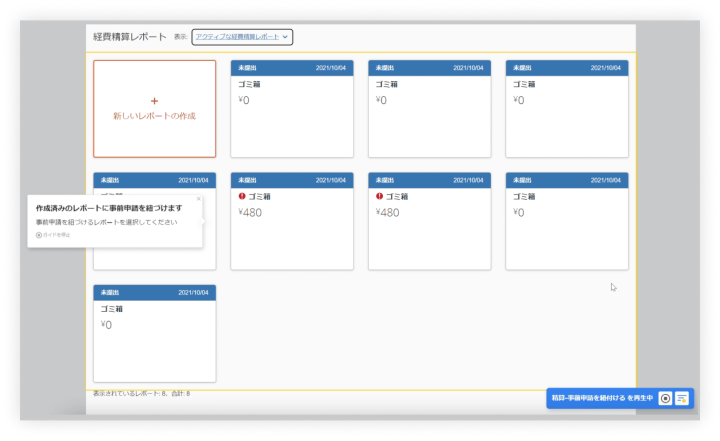
Task: Click the ガイドを停止 link in tooltip
Action: (x=57, y=235)
